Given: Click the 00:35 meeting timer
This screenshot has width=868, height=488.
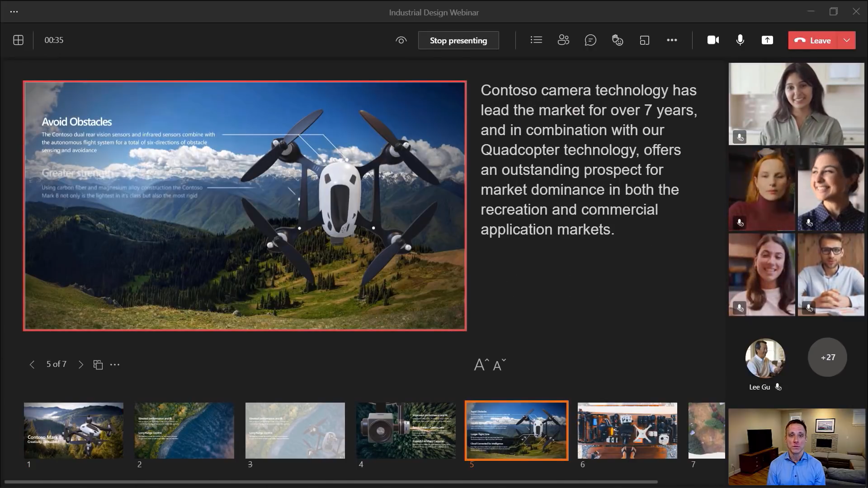Looking at the screenshot, I should [54, 40].
